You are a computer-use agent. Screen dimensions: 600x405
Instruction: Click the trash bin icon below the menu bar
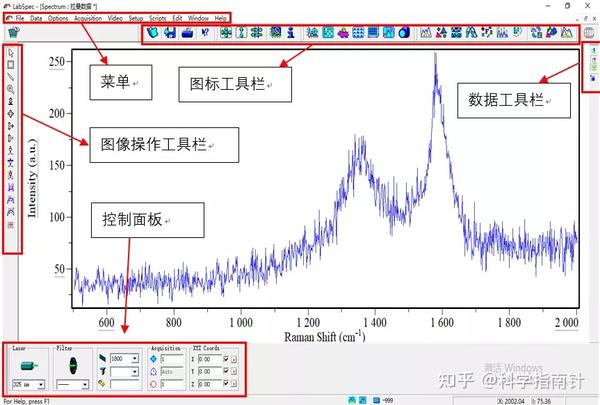point(14,32)
